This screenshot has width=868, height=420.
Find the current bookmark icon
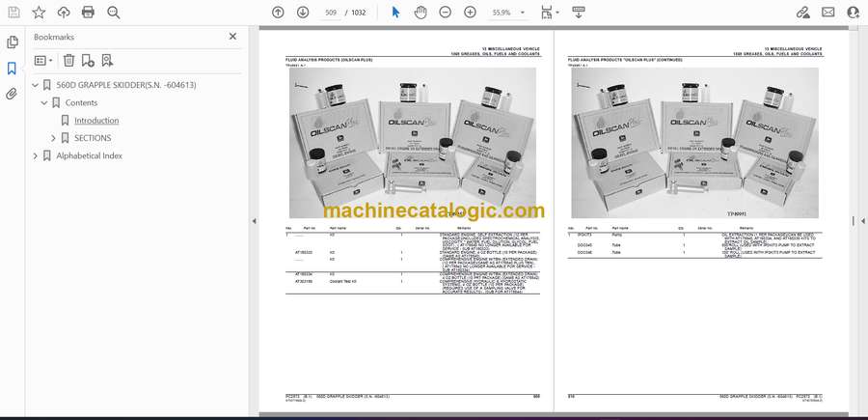107,61
